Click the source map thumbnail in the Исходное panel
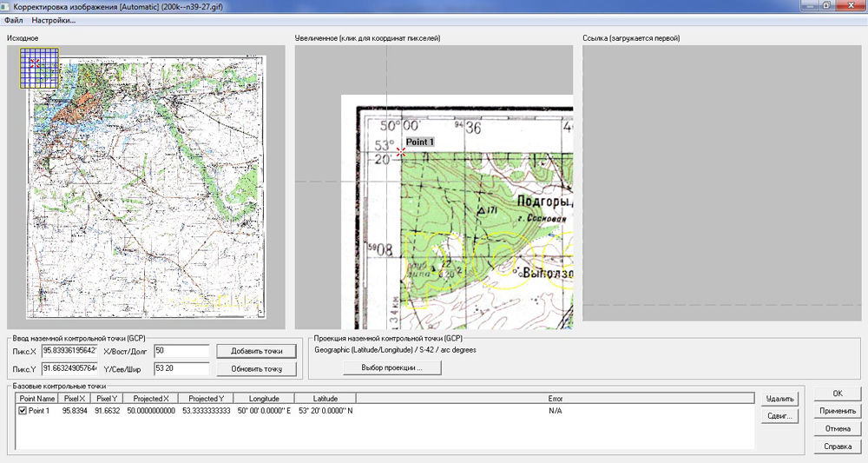 [148, 187]
